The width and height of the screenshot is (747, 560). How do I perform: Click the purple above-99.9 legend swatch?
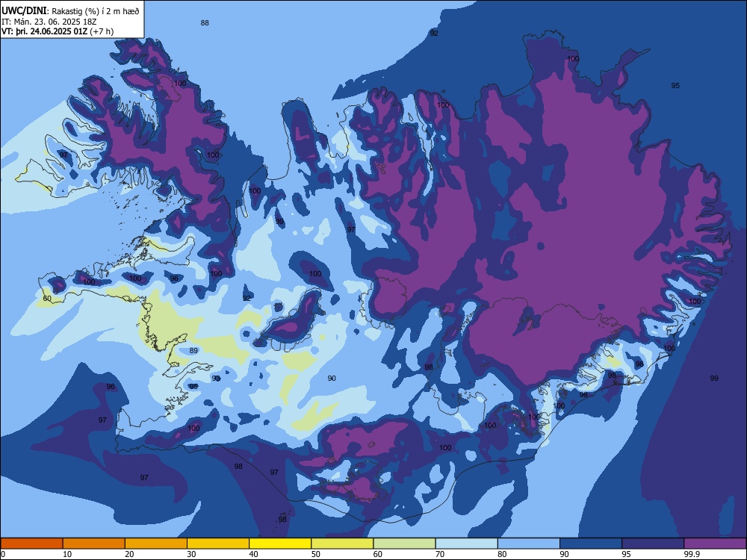coord(715,544)
